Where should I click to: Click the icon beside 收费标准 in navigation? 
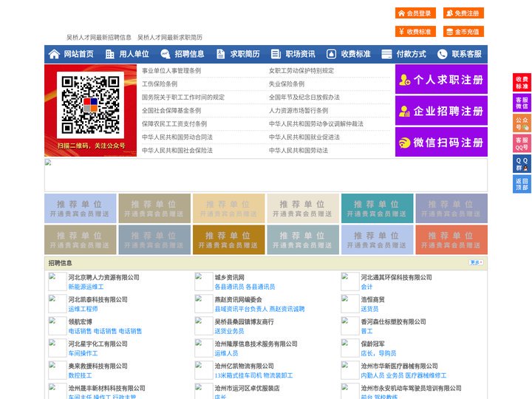pos(331,54)
